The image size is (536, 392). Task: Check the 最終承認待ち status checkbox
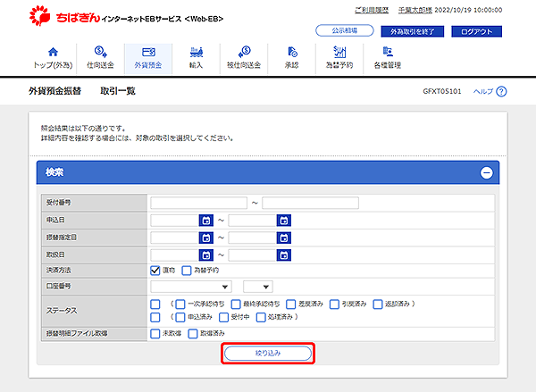click(x=236, y=304)
